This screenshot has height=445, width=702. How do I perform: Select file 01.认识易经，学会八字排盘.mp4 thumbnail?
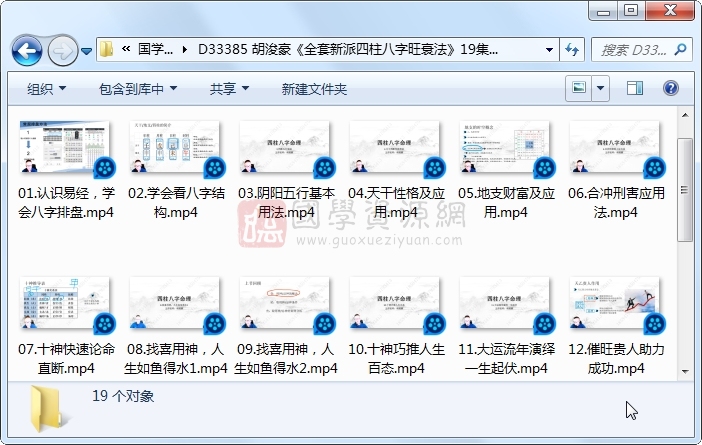click(65, 148)
